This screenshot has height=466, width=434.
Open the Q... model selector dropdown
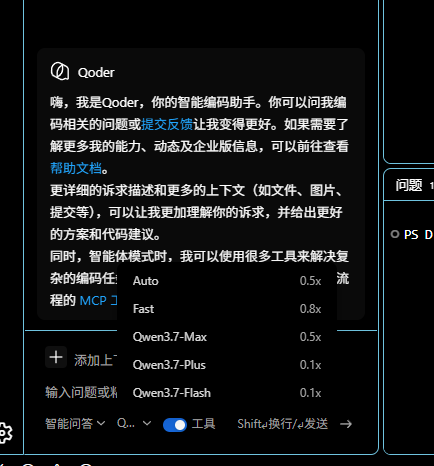134,423
